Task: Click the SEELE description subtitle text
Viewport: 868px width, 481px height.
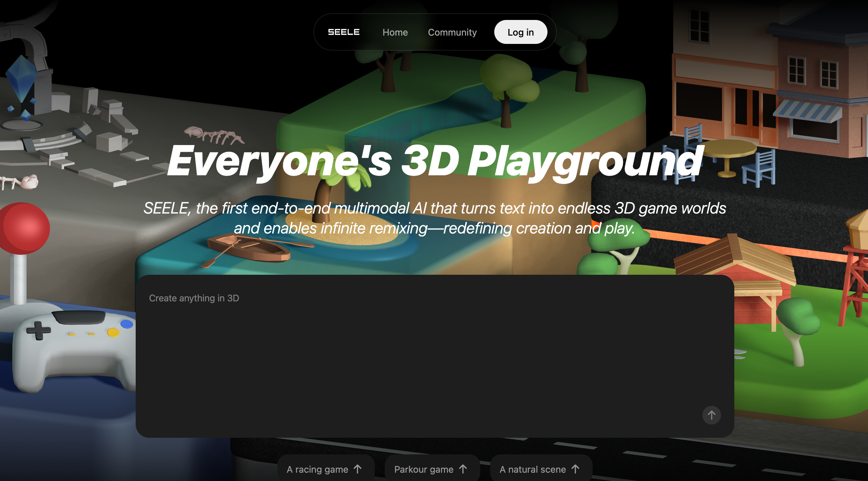Action: [435, 218]
